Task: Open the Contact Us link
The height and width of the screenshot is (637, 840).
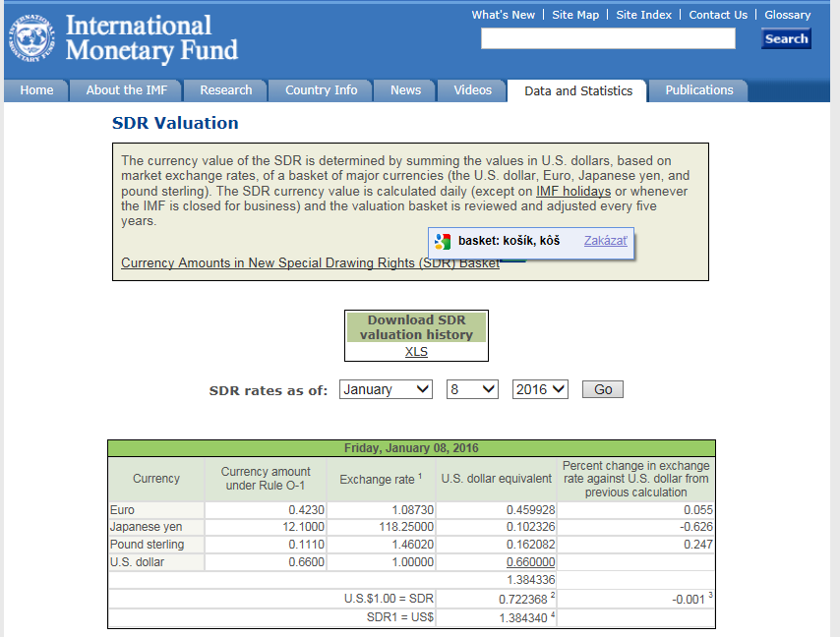Action: [x=718, y=15]
